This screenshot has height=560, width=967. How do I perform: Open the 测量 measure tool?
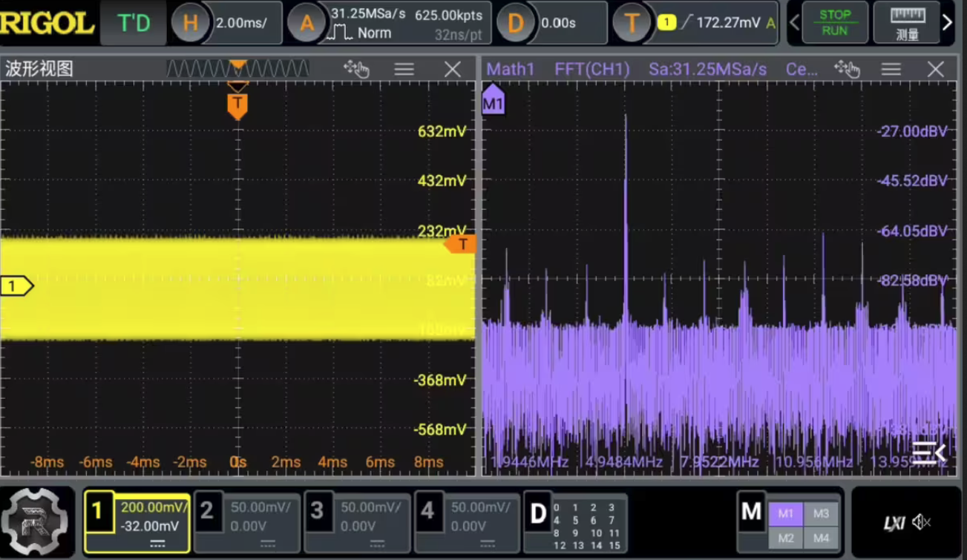(907, 23)
